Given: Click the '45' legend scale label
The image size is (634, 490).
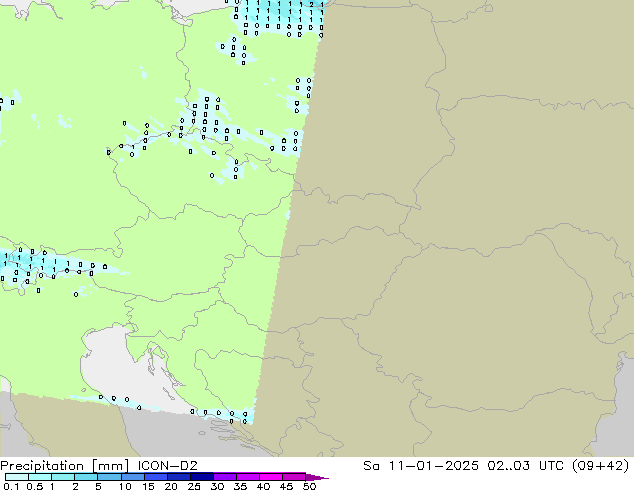Looking at the screenshot, I should coord(286,486).
